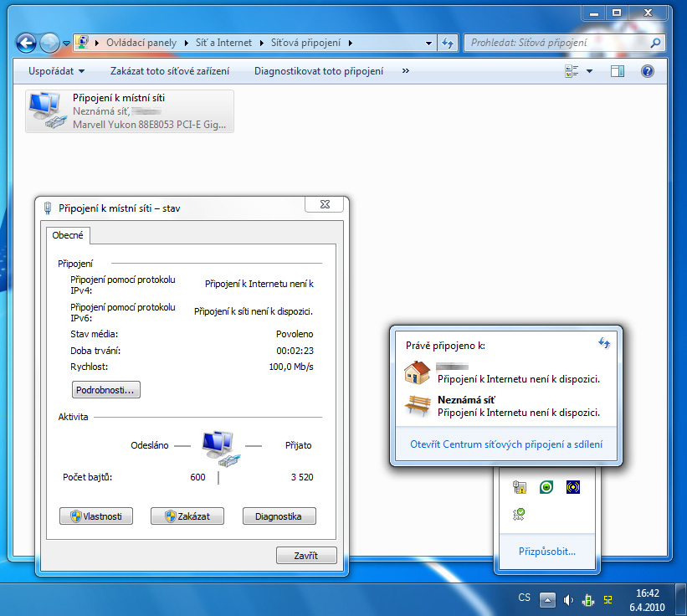Click the Neznámá síť bench icon
The width and height of the screenshot is (687, 616).
tap(417, 406)
